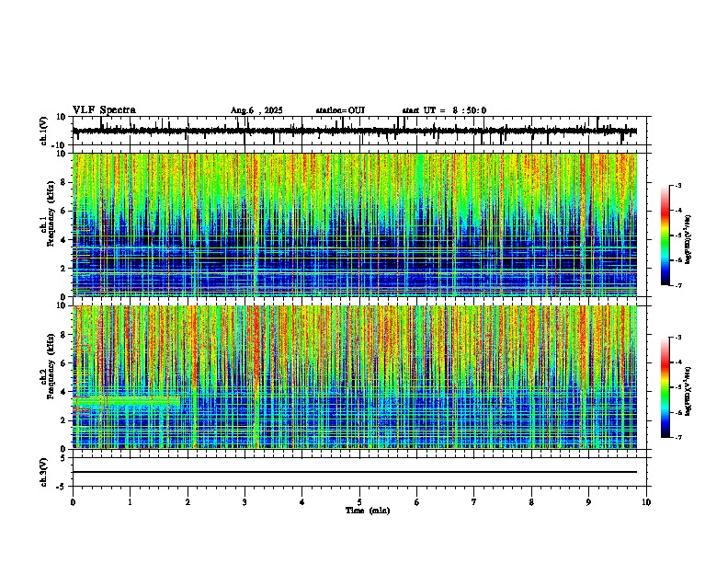Click the "2" kHz tick on ch.2 frequency axis
This screenshot has height=563, width=728.
pyautogui.click(x=64, y=420)
